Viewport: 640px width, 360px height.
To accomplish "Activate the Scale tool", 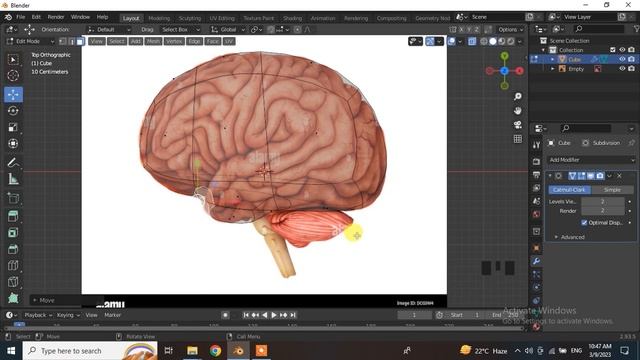I will coord(13,127).
